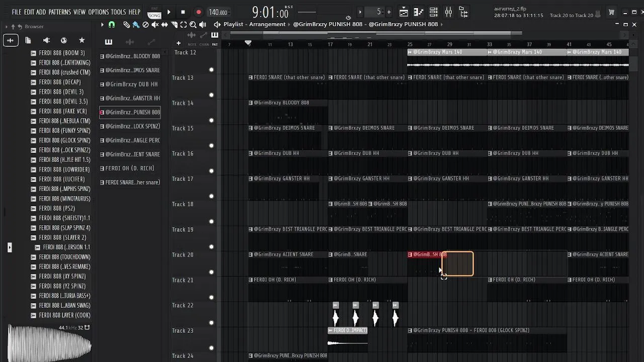The image size is (644, 362).
Task: Mute Track 18 with its green dot
Action: tap(211, 221)
